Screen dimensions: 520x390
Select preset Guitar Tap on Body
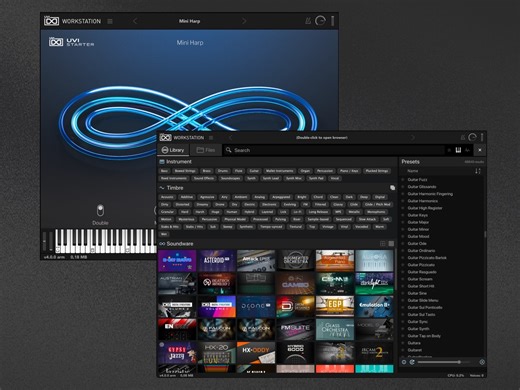tap(424, 336)
